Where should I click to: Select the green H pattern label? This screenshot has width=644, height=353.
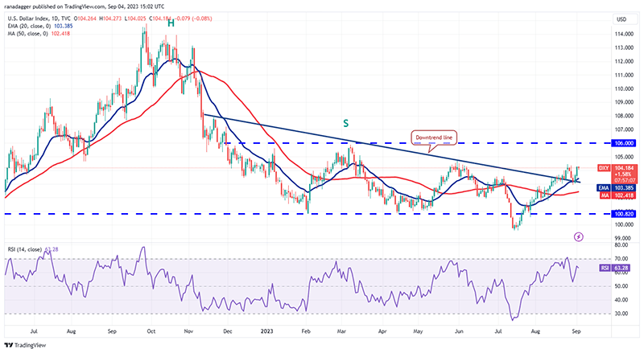[x=171, y=24]
